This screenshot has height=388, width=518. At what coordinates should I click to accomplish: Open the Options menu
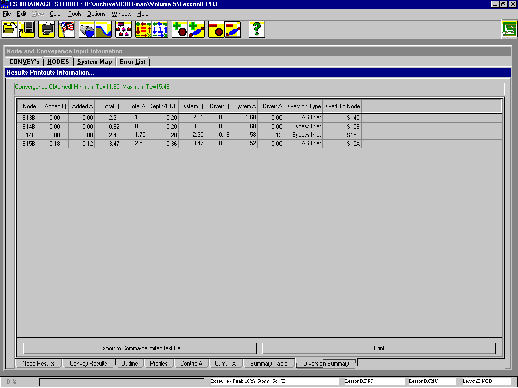pyautogui.click(x=96, y=14)
